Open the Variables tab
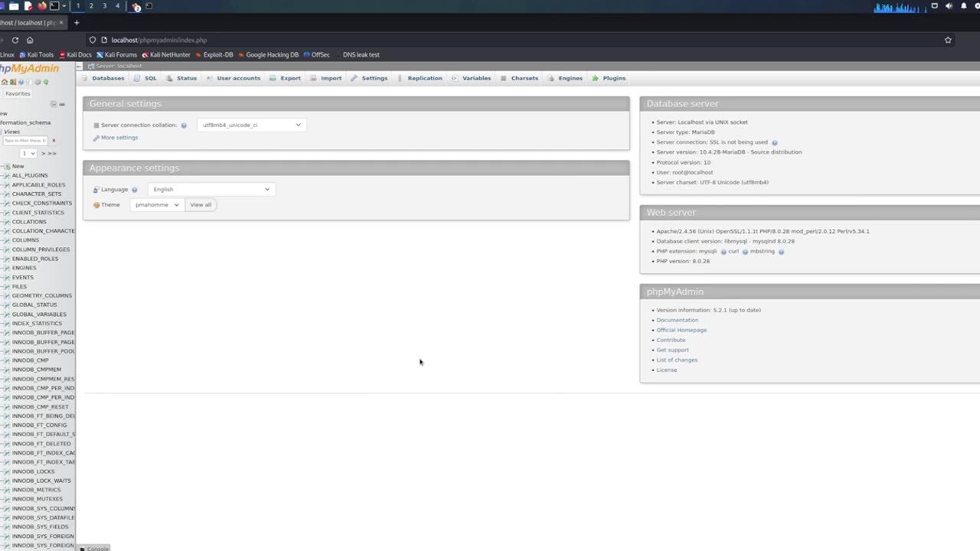980x551 pixels. 471,78
